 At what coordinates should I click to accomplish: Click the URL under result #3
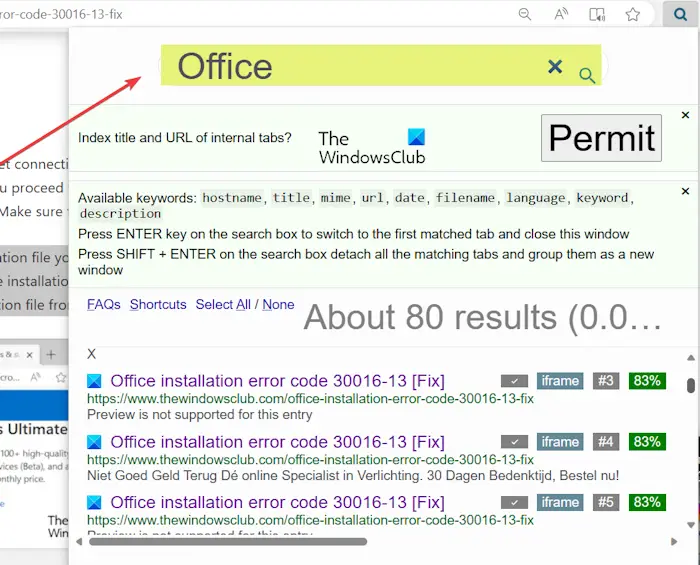(310, 399)
